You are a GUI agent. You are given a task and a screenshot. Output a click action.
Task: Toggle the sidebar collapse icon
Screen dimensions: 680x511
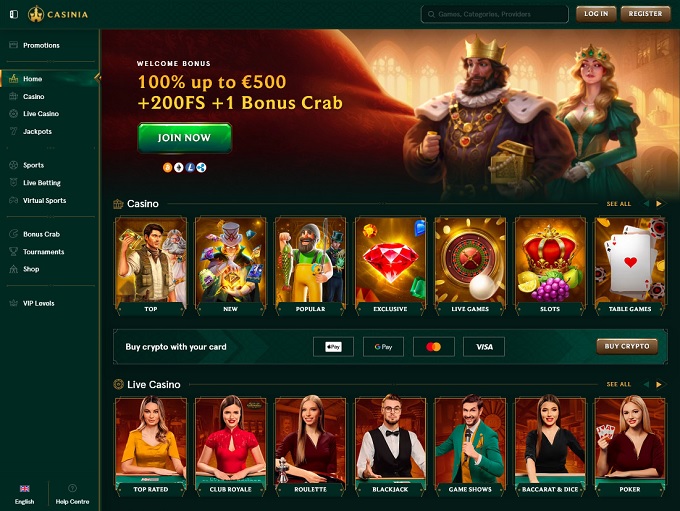(14, 14)
